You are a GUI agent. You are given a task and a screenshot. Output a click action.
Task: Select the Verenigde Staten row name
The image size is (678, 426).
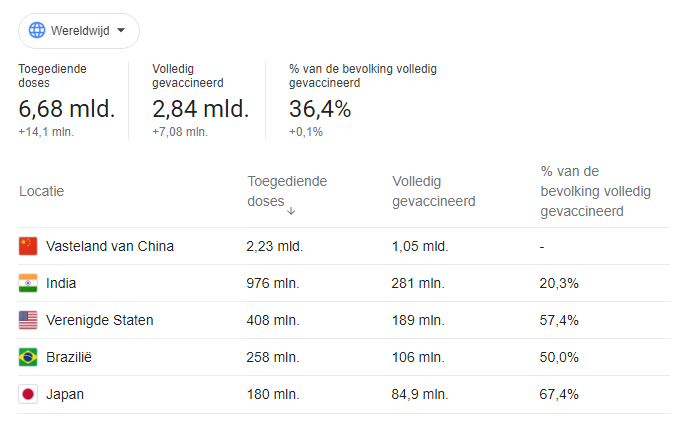click(x=99, y=320)
